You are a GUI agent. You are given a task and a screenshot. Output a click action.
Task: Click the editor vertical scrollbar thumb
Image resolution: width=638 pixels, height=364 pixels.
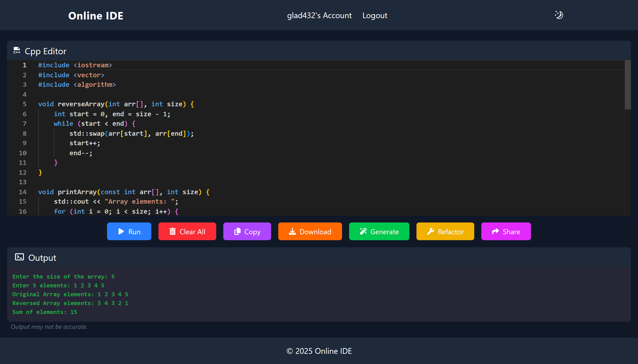(628, 85)
